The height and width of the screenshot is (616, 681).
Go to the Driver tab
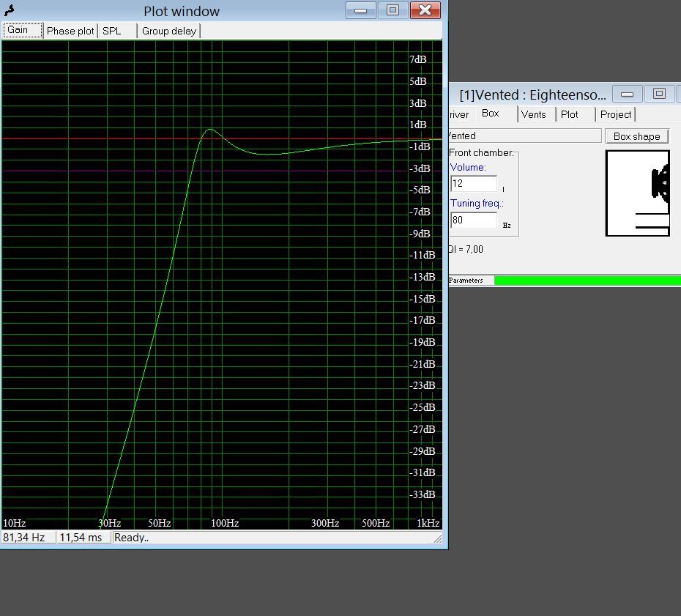[x=459, y=114]
